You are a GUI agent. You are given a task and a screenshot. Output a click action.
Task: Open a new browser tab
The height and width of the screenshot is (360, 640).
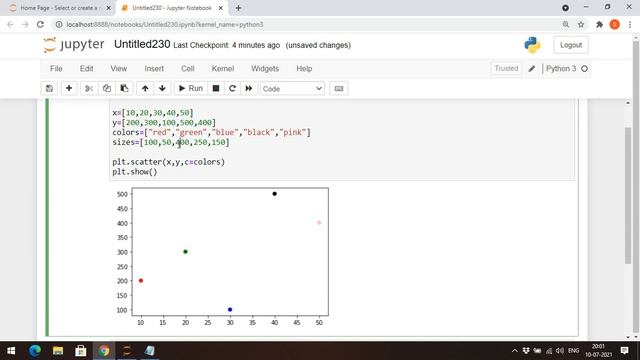pos(238,8)
